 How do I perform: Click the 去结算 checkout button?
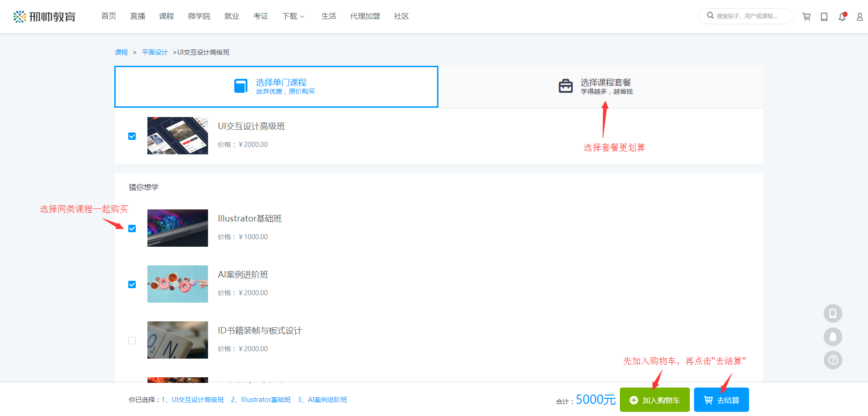click(x=721, y=400)
